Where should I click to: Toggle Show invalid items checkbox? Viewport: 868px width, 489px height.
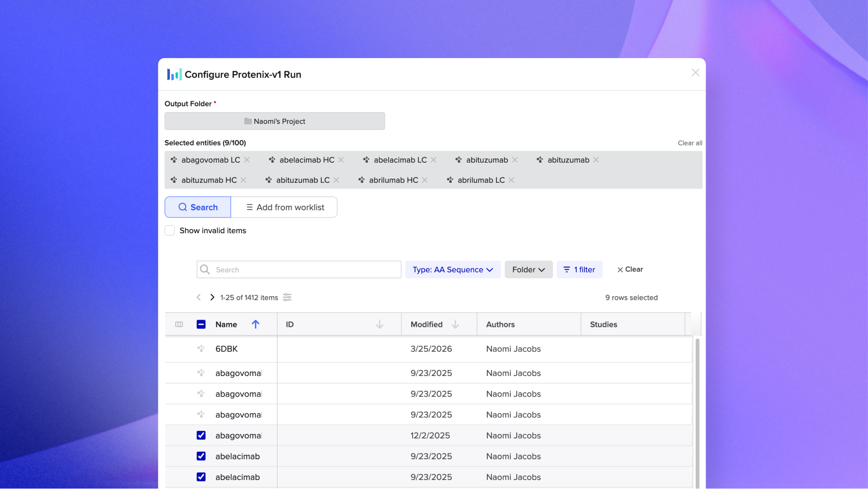click(x=170, y=231)
